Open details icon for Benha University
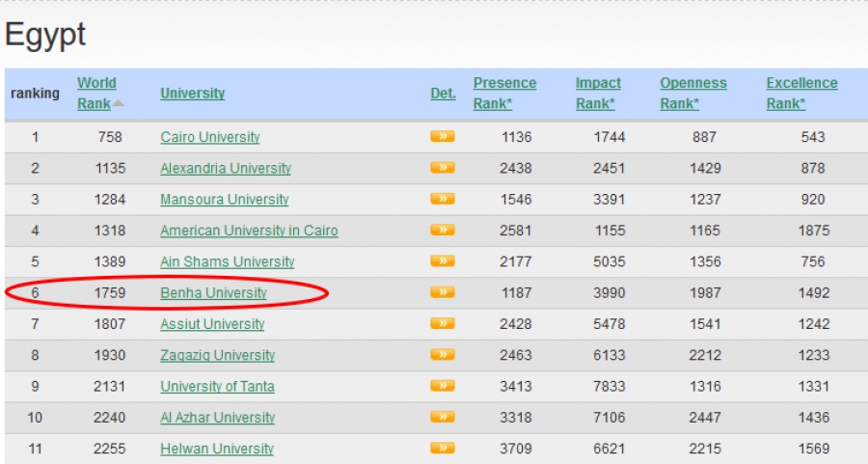 443,291
